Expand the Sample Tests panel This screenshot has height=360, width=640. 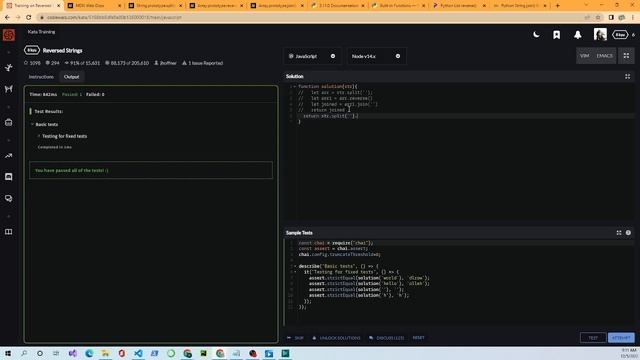point(619,233)
